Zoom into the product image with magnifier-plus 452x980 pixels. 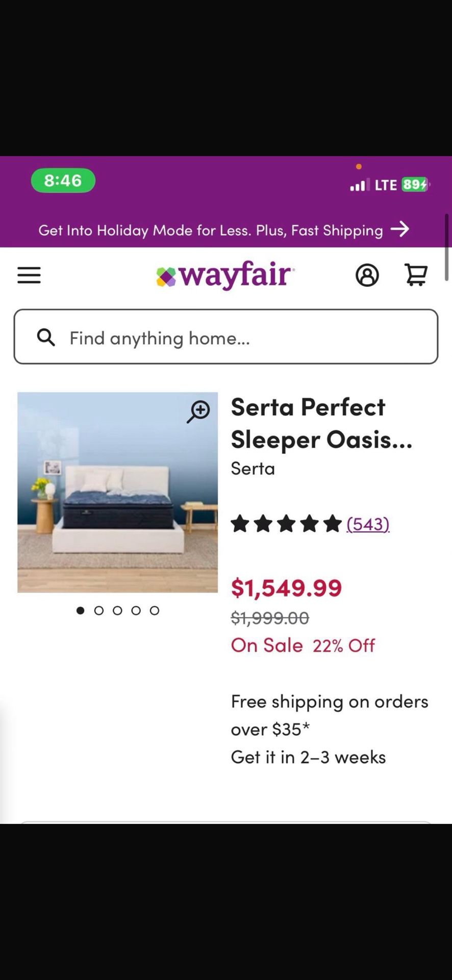(198, 411)
